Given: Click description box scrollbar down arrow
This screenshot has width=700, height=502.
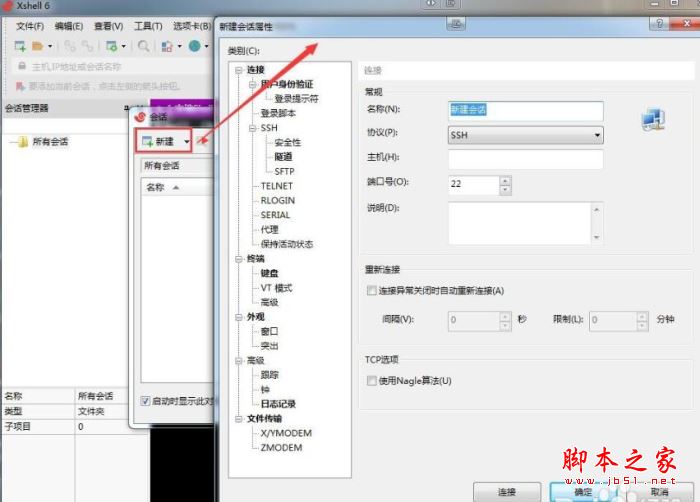Looking at the screenshot, I should (597, 238).
